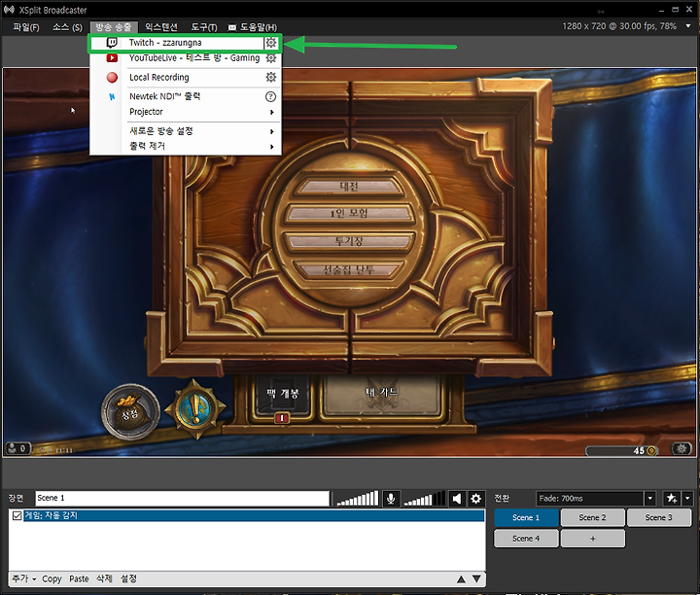The height and width of the screenshot is (595, 700).
Task: Open Local Recording settings gear
Action: click(270, 77)
